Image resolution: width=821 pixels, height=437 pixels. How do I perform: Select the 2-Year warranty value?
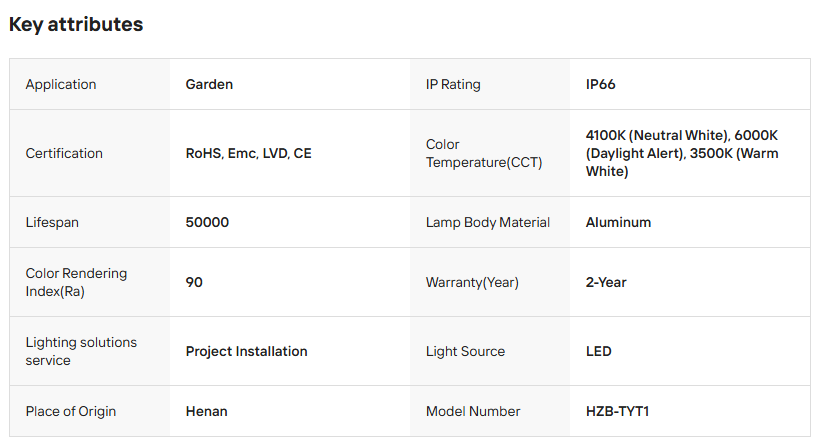(x=606, y=283)
